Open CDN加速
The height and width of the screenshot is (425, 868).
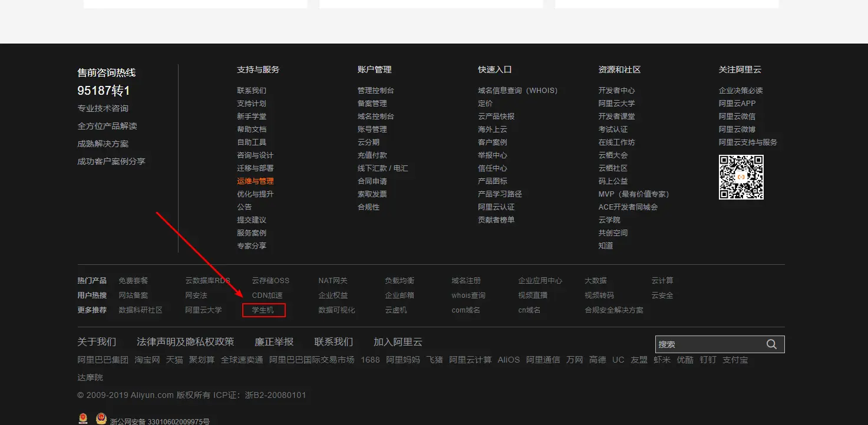click(268, 295)
